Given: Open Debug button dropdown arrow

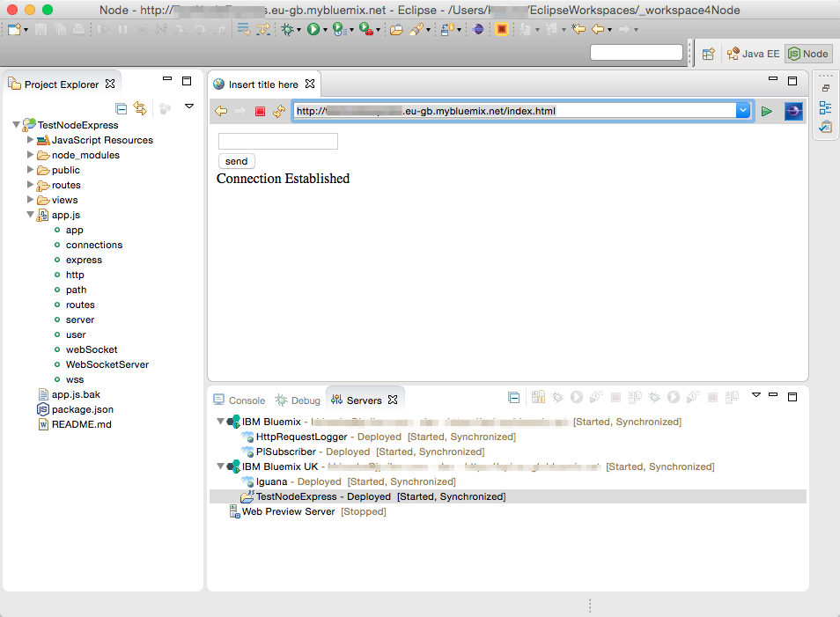Looking at the screenshot, I should pos(298,30).
